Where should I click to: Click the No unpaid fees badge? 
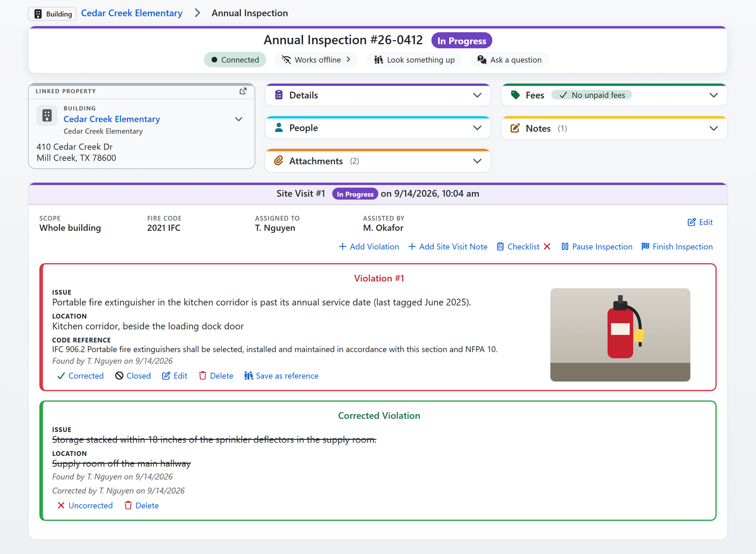click(592, 95)
